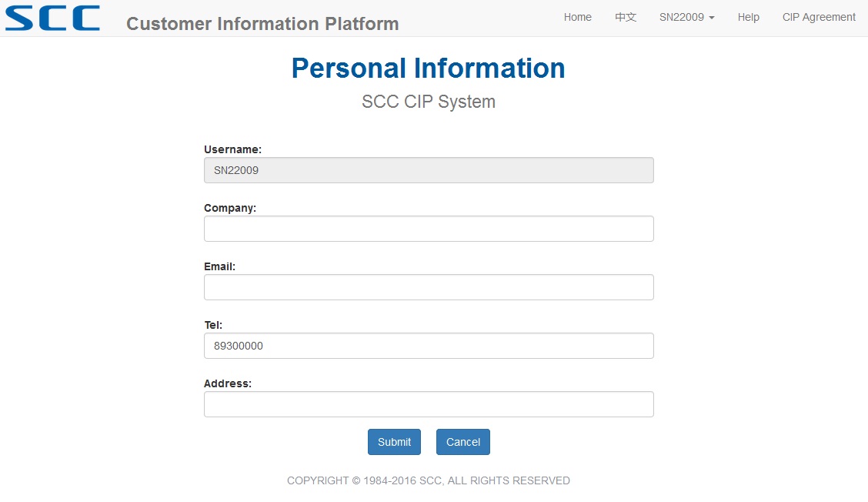The image size is (868, 502).
Task: Click the copyright footer text
Action: pyautogui.click(x=429, y=481)
